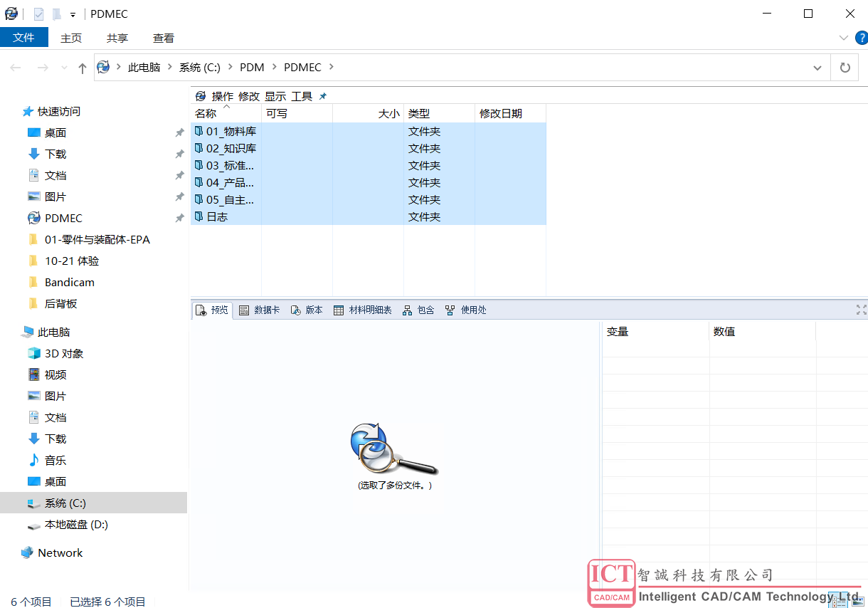The image size is (868, 608).
Task: Open the address bar history dropdown
Action: coord(817,68)
